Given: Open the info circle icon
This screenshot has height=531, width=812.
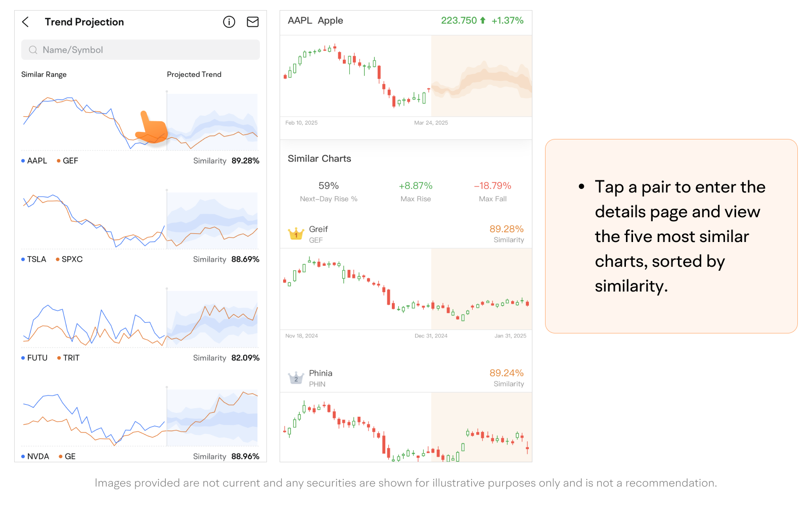Looking at the screenshot, I should pyautogui.click(x=229, y=22).
